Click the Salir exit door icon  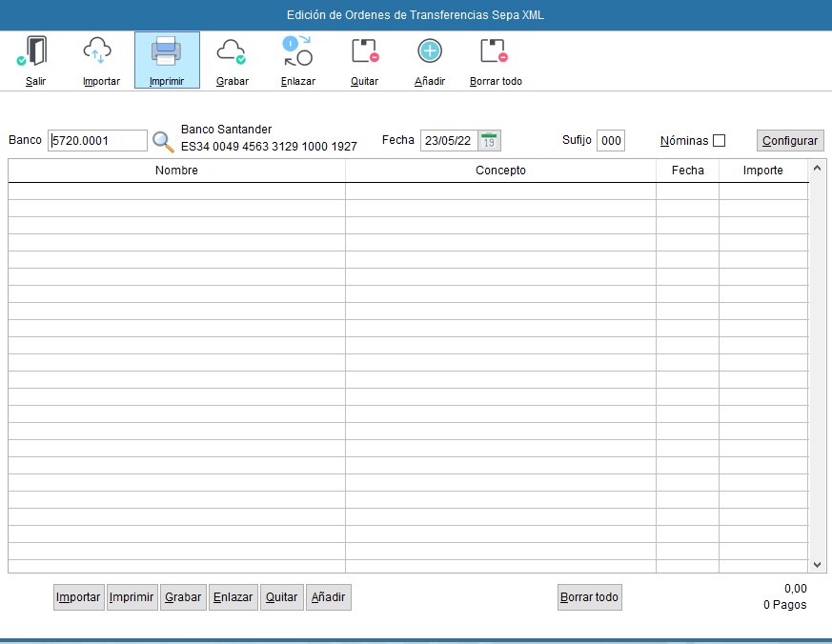(35, 52)
